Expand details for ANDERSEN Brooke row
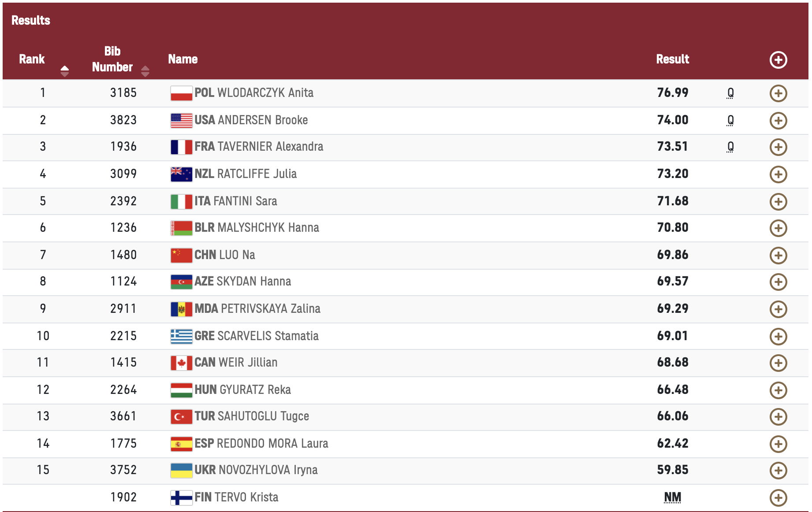 778,121
